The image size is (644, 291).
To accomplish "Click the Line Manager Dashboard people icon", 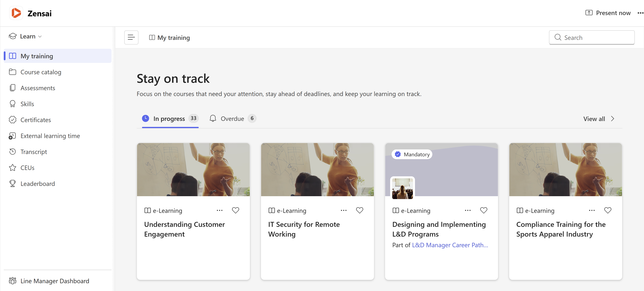I will tap(13, 281).
